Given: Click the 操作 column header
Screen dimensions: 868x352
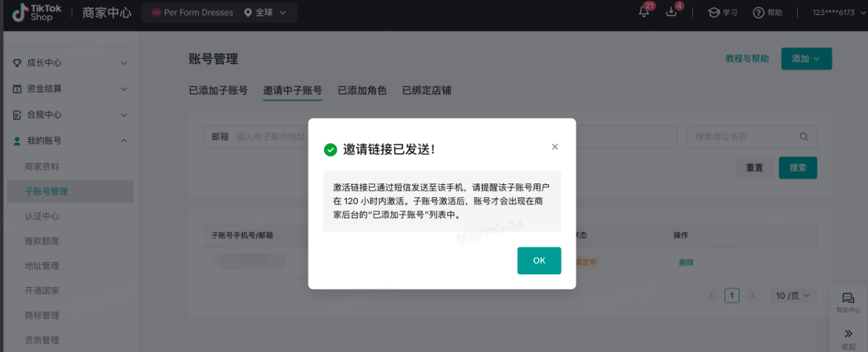Looking at the screenshot, I should pos(681,235).
